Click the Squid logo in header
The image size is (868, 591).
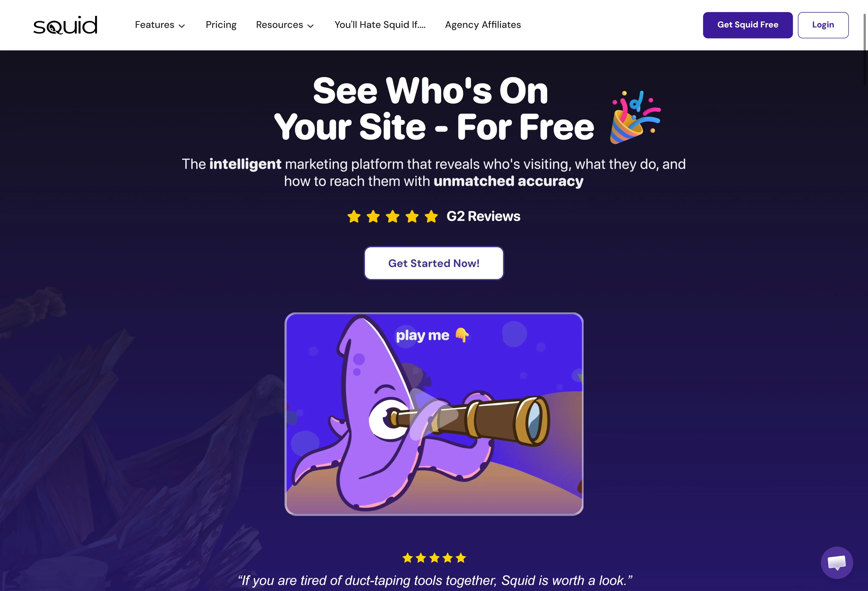click(65, 25)
